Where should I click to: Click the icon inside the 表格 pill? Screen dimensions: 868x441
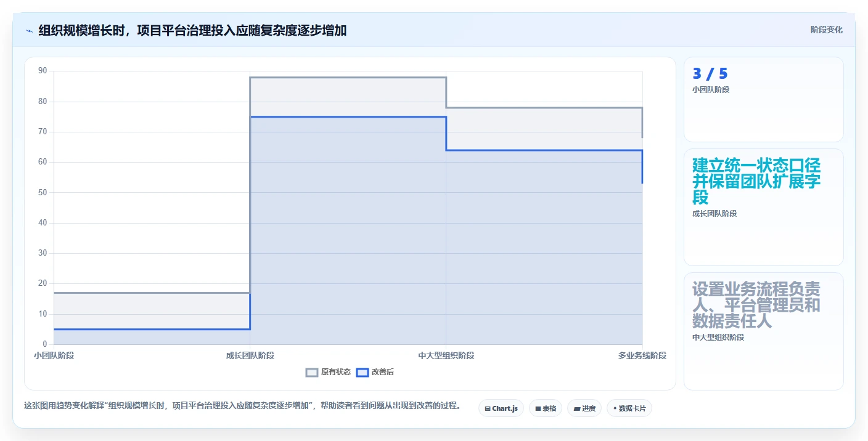pos(538,408)
